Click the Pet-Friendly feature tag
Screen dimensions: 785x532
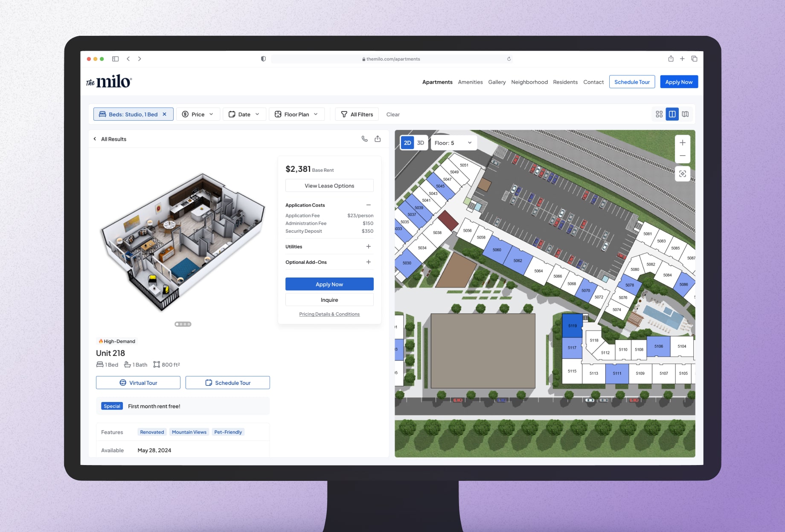click(x=228, y=432)
